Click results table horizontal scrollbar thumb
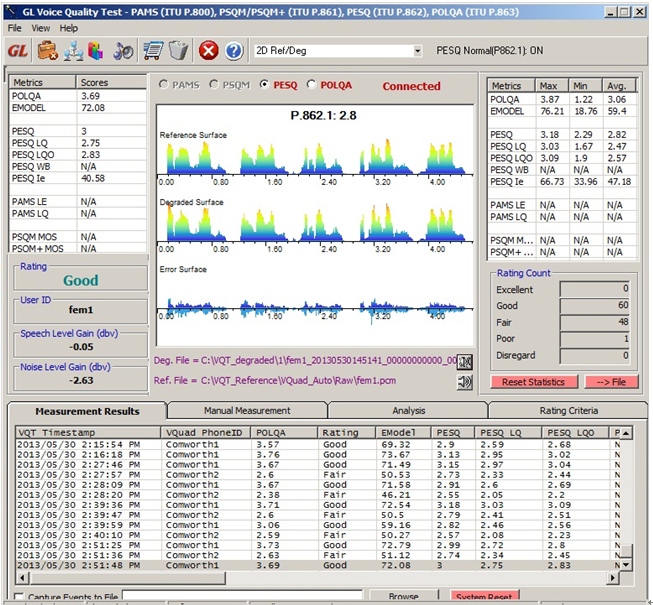This screenshot has height=605, width=653. 128,578
